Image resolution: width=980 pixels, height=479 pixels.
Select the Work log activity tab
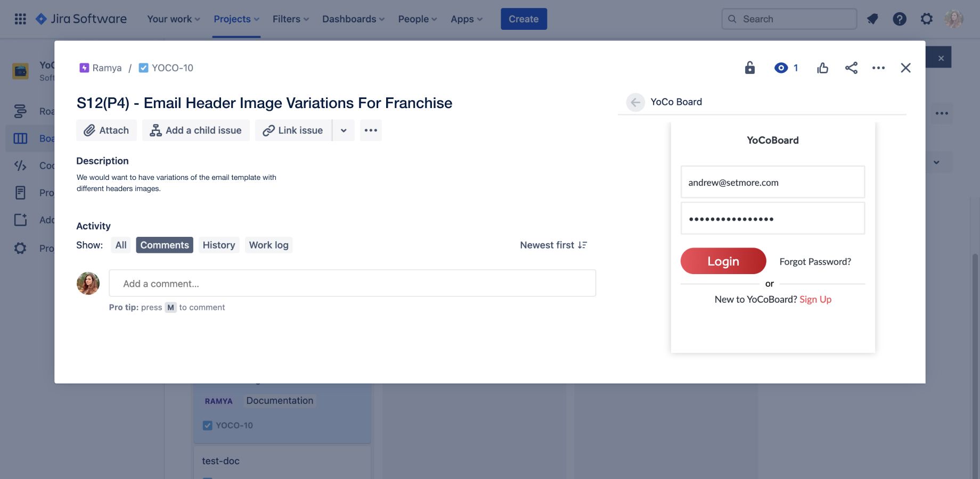click(x=268, y=245)
